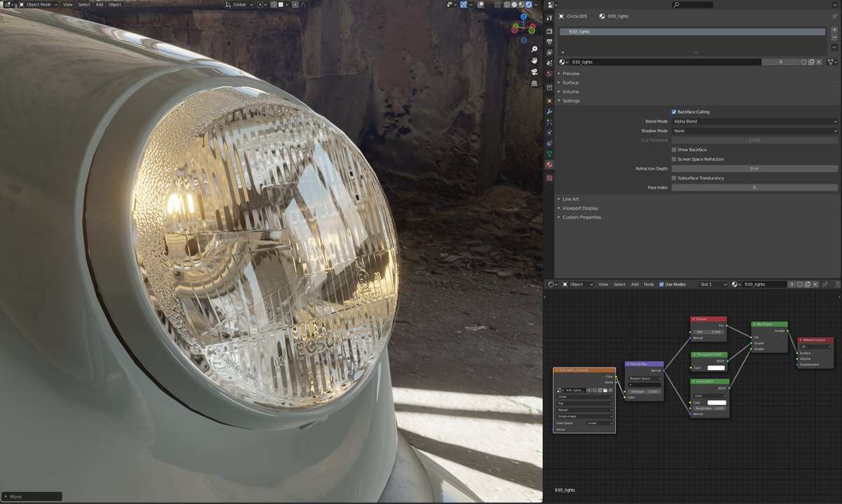Click fake user shield in Properties material field
842x504 pixels.
click(x=803, y=62)
